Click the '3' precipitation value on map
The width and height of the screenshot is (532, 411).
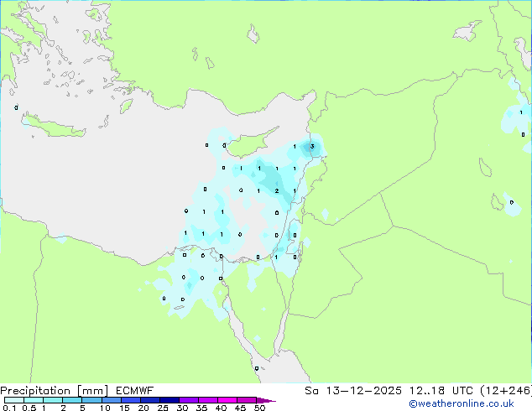pos(312,147)
